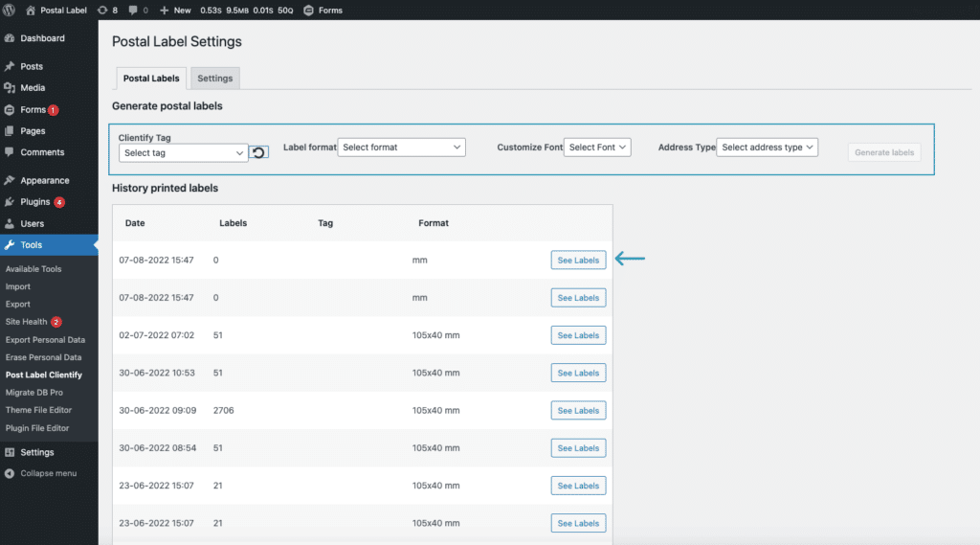The width and height of the screenshot is (980, 545).
Task: Click the Pages icon in sidebar
Action: 10,131
